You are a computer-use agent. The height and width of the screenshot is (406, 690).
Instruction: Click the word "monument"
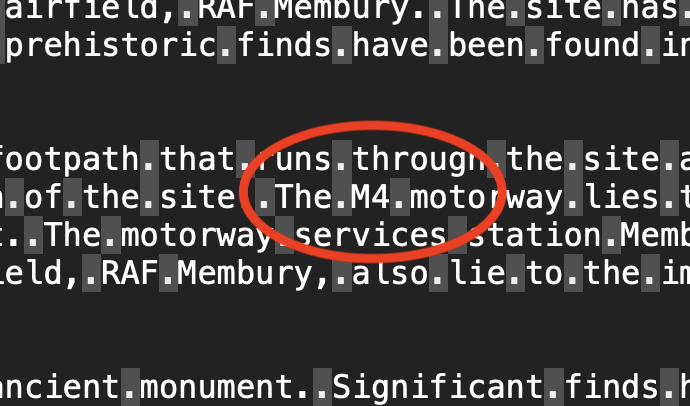click(217, 387)
